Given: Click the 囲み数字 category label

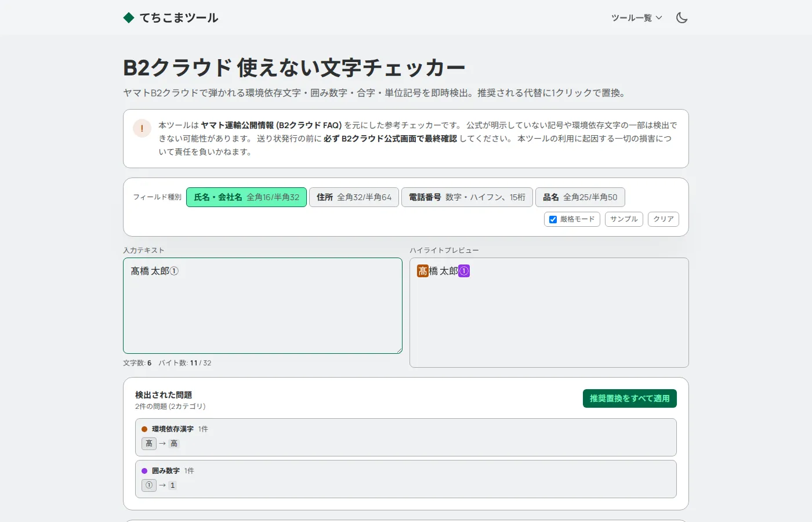Looking at the screenshot, I should coord(166,471).
